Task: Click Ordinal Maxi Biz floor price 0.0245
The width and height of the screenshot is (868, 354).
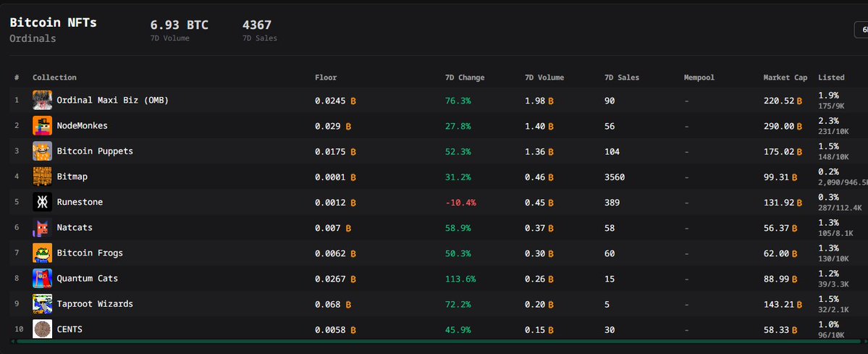Action: (330, 101)
